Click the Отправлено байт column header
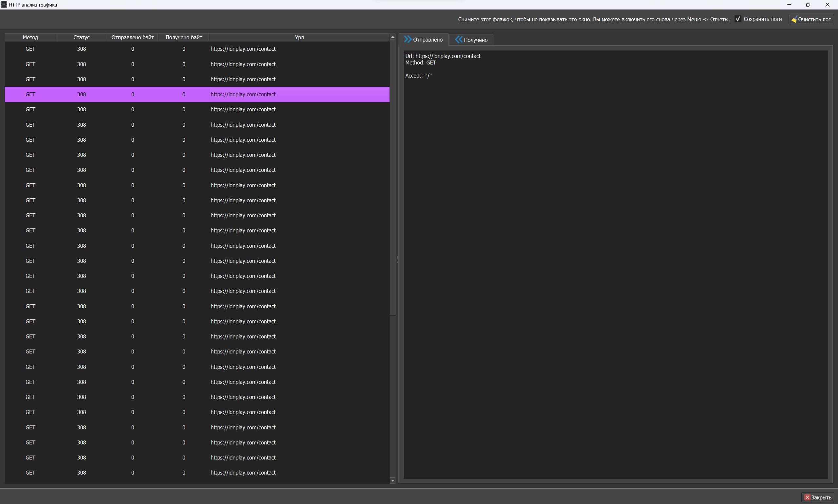This screenshot has width=838, height=504. (133, 37)
